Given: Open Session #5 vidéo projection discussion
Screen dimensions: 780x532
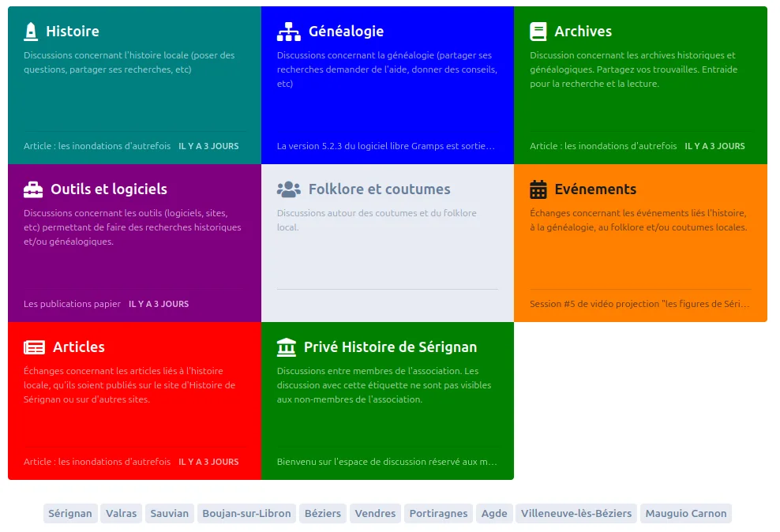Looking at the screenshot, I should click(639, 304).
